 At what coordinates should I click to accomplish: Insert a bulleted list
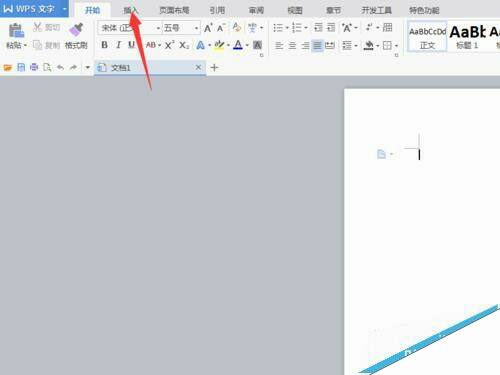[278, 28]
